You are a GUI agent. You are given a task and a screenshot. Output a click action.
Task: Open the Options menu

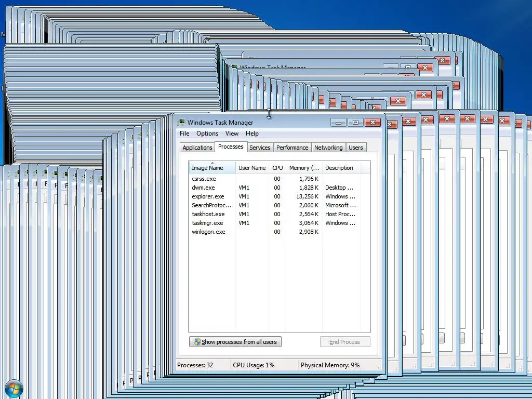207,134
